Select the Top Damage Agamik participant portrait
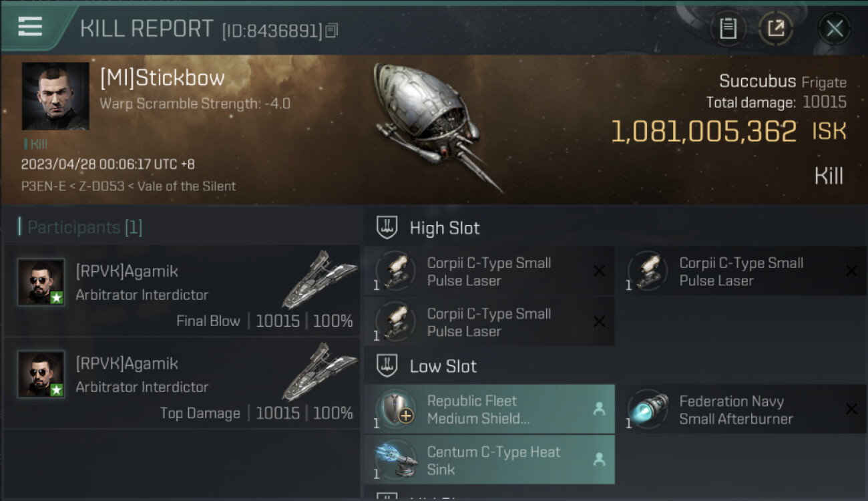 (41, 374)
